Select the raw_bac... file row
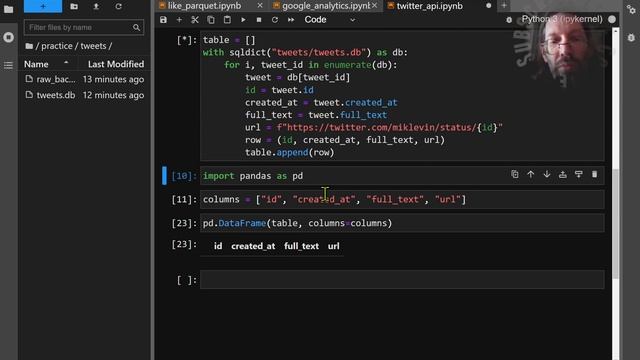 pyautogui.click(x=84, y=79)
